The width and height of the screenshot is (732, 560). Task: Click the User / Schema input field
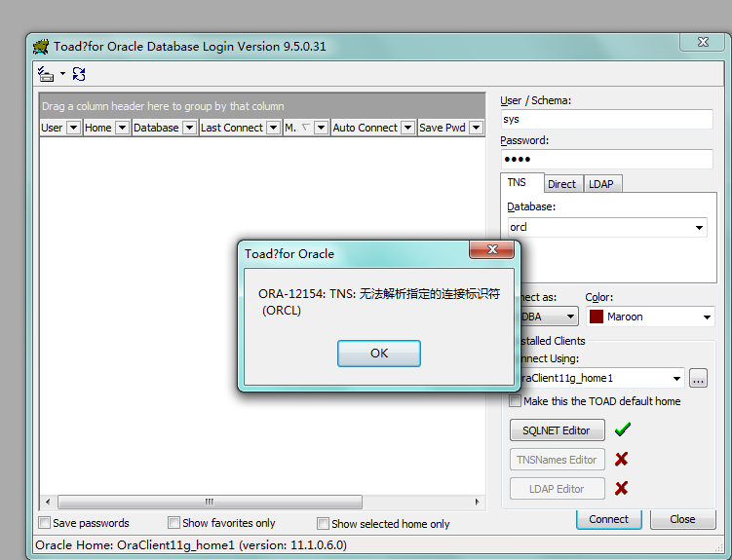[x=606, y=119]
